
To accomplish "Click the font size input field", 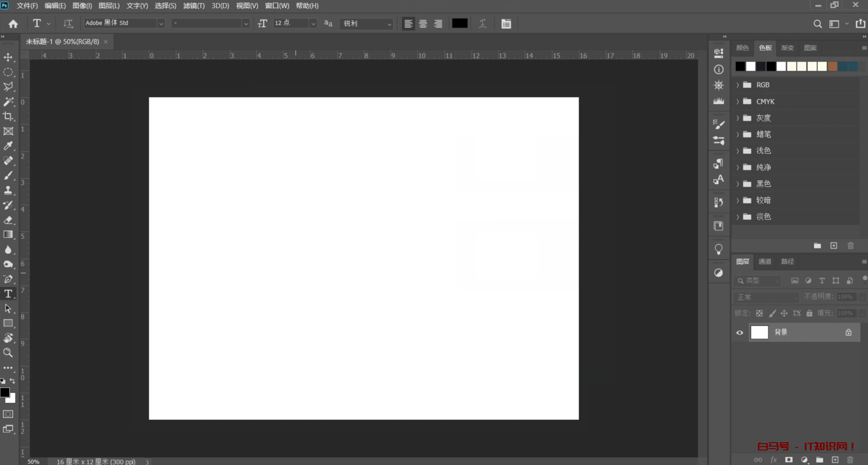I will click(x=290, y=23).
